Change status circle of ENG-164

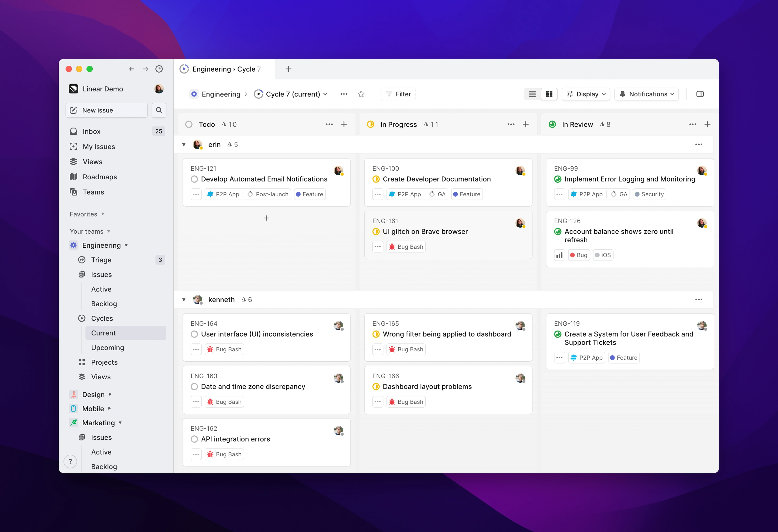coord(194,334)
